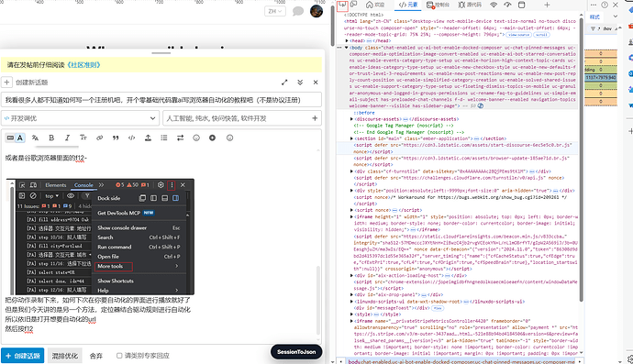Open the heading text size tool
This screenshot has height=364, width=633.
coord(83,138)
